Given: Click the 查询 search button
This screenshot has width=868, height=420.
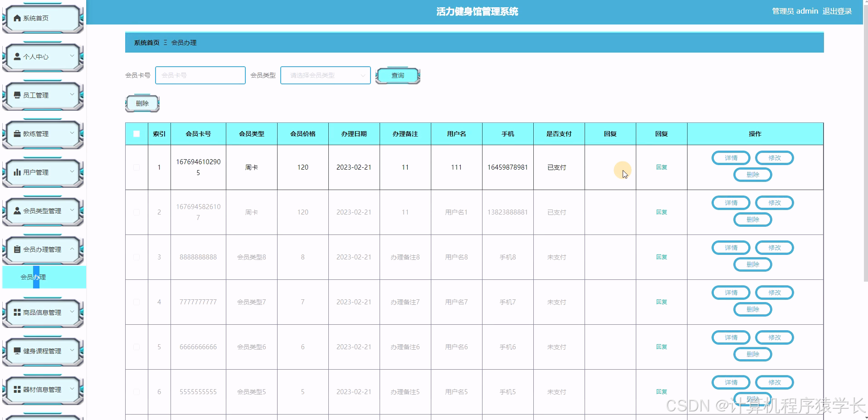Looking at the screenshot, I should click(x=398, y=76).
